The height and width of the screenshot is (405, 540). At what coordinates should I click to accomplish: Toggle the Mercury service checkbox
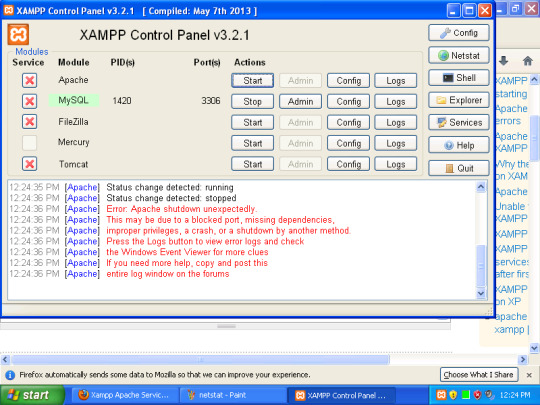30,143
